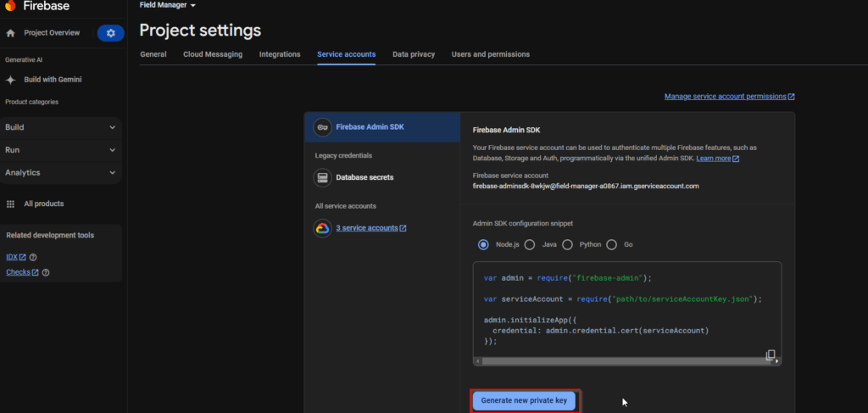
Task: Click the Related development tools heading
Action: pos(50,235)
